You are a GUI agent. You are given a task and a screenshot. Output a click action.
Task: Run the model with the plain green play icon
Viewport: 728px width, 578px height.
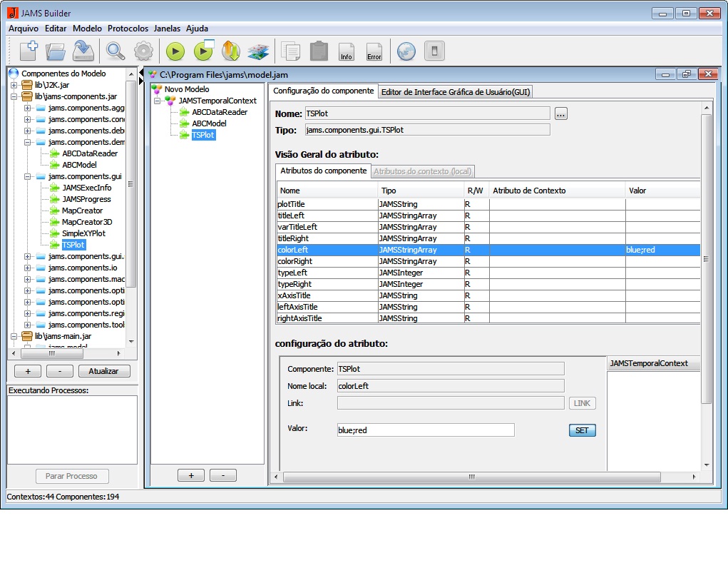coord(175,51)
